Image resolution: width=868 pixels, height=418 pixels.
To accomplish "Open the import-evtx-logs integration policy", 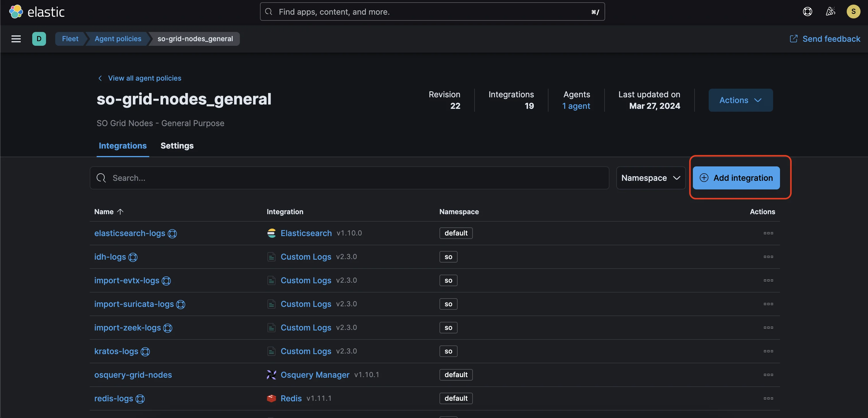I will (x=127, y=280).
